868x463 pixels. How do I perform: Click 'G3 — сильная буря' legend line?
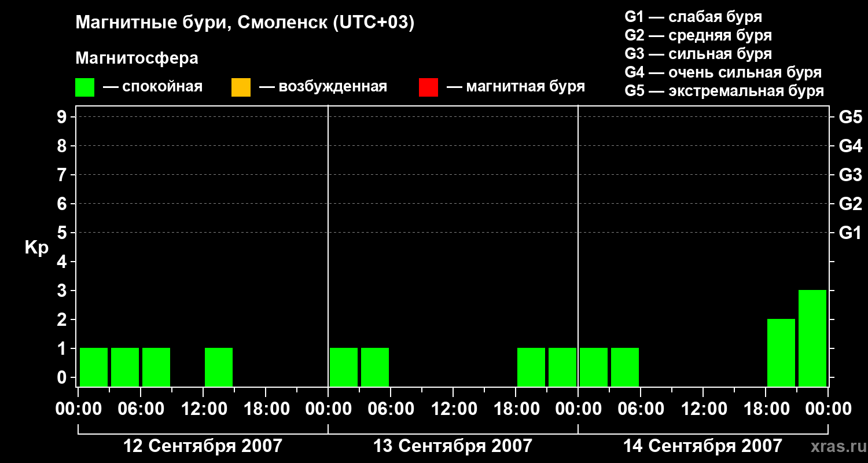(698, 54)
